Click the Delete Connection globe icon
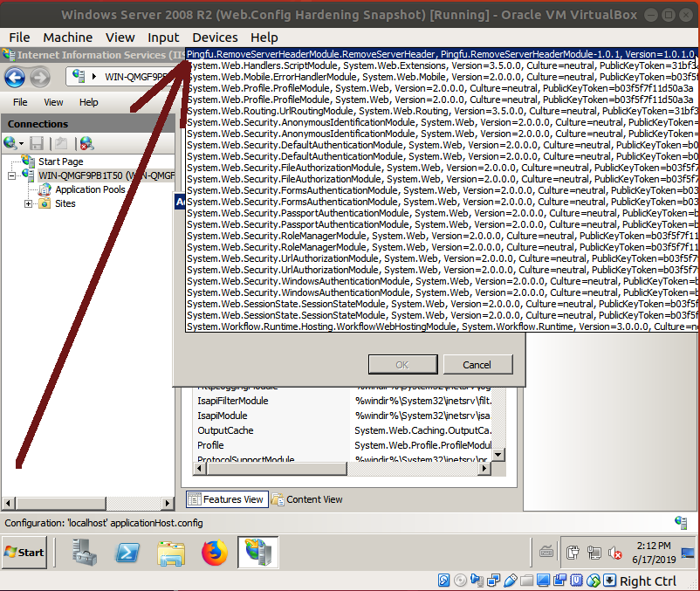Viewport: 700px width, 591px height. (x=86, y=143)
